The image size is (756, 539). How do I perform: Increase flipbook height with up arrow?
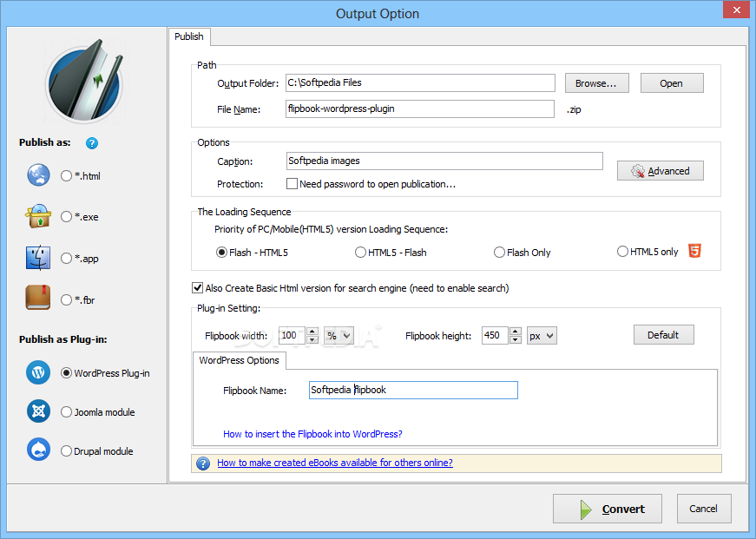coord(516,332)
